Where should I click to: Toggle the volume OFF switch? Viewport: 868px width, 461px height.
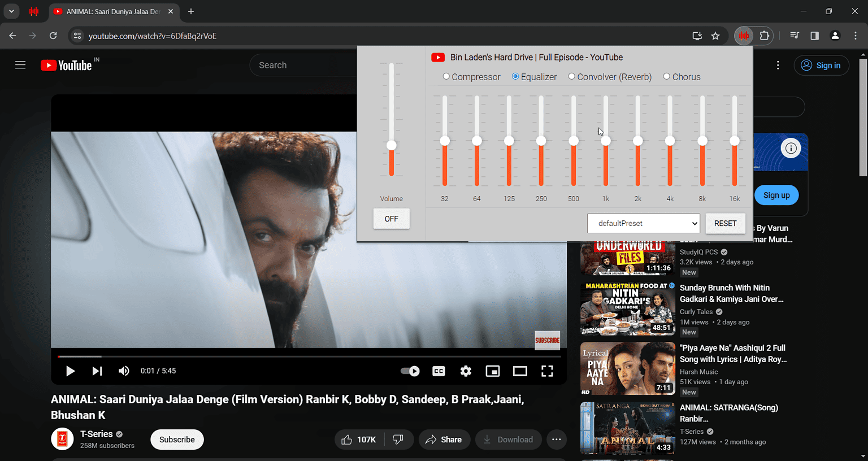click(391, 219)
